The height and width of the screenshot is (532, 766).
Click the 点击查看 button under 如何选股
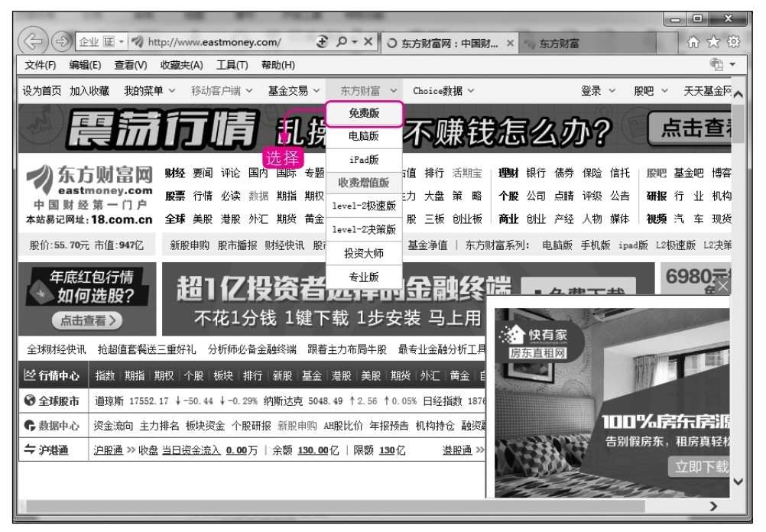pos(87,320)
